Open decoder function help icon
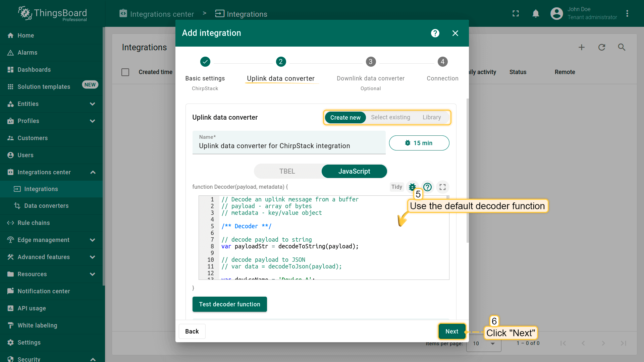Viewport: 644px width, 362px height. coord(427,187)
